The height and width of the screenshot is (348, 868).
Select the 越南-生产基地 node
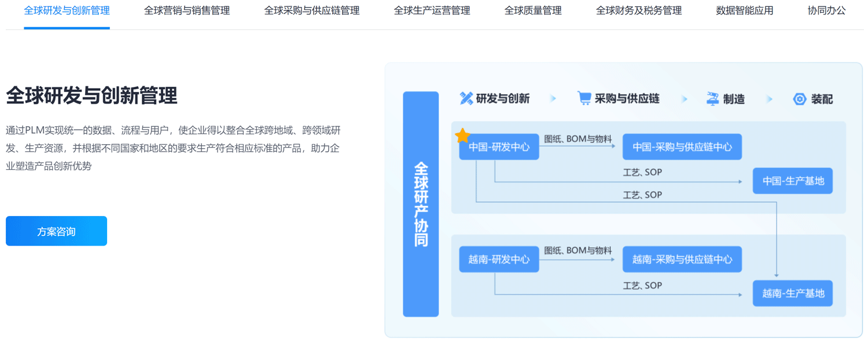pos(792,293)
